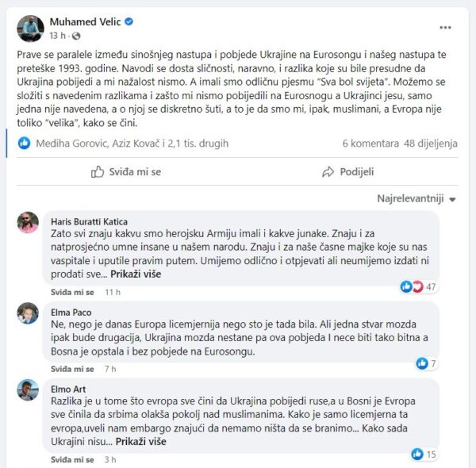Like Elmo Art's comment

[x=72, y=459]
